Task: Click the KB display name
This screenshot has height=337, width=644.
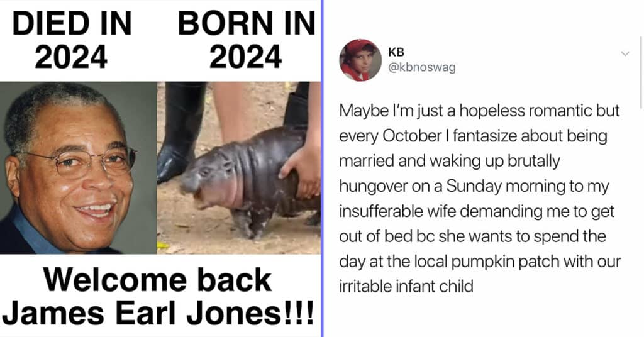Action: 396,52
